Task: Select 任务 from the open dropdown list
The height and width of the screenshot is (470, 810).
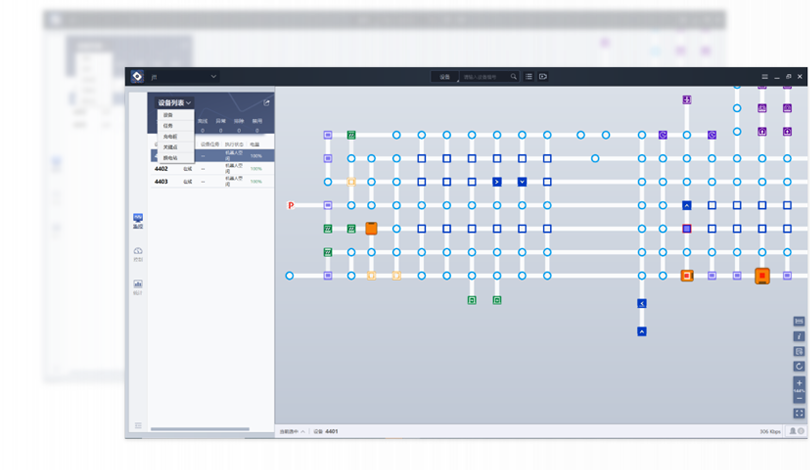Action: pos(168,126)
